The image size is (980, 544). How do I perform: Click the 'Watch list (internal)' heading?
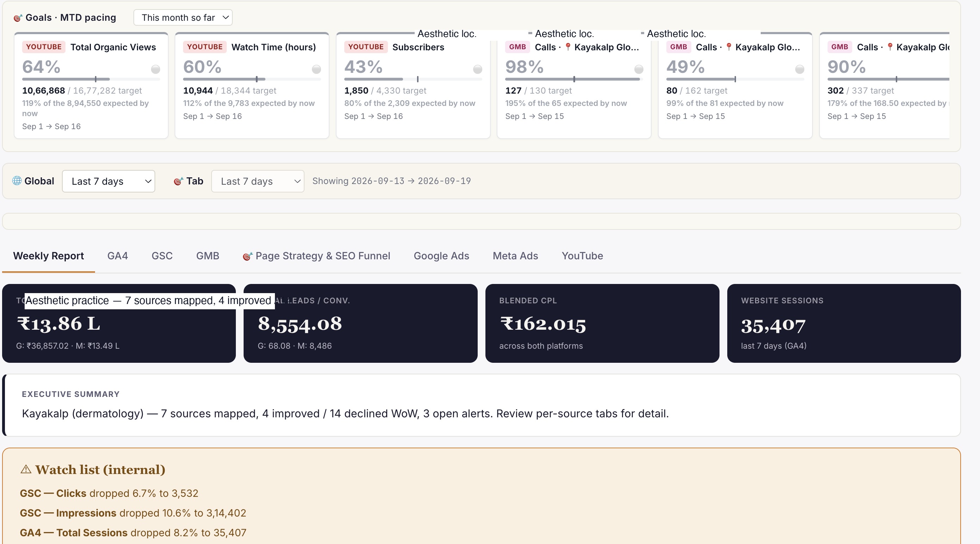pos(100,469)
